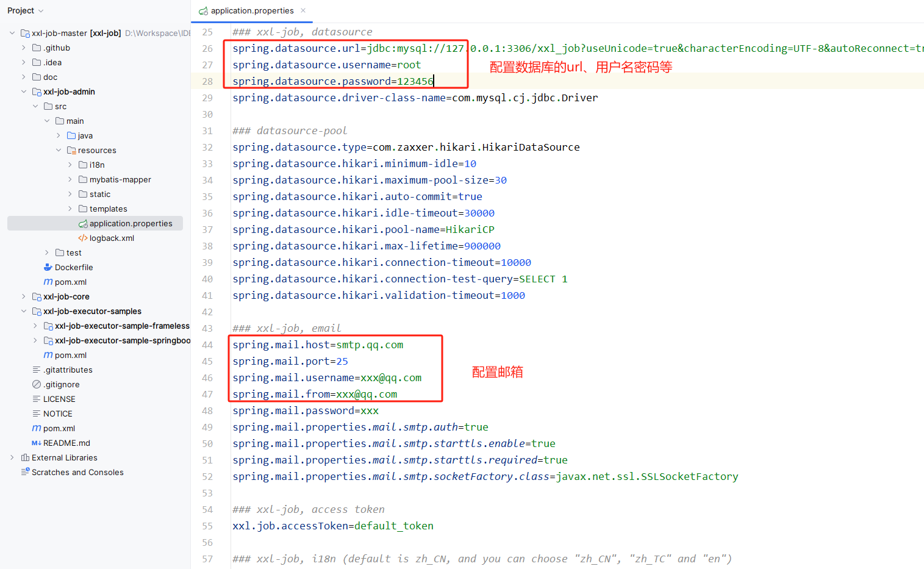Click spring icon on application.properties tab
The width and height of the screenshot is (924, 569).
(x=204, y=11)
